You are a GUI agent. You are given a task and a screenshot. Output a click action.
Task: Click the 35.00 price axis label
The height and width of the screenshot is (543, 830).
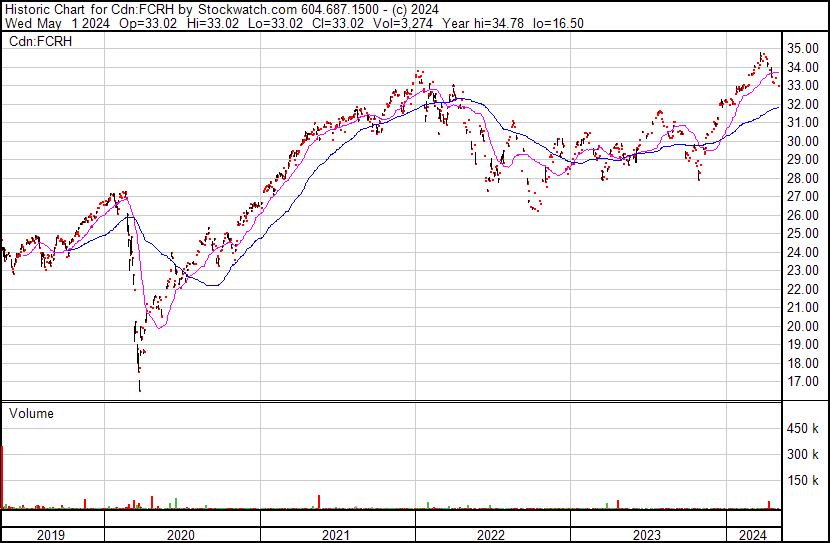(x=803, y=48)
